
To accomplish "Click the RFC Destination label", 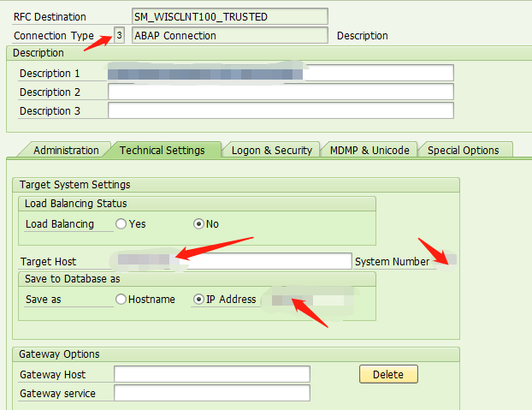I will (x=50, y=16).
